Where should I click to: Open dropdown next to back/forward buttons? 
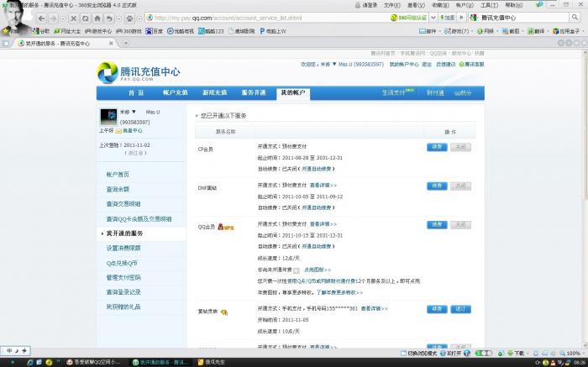coord(63,18)
